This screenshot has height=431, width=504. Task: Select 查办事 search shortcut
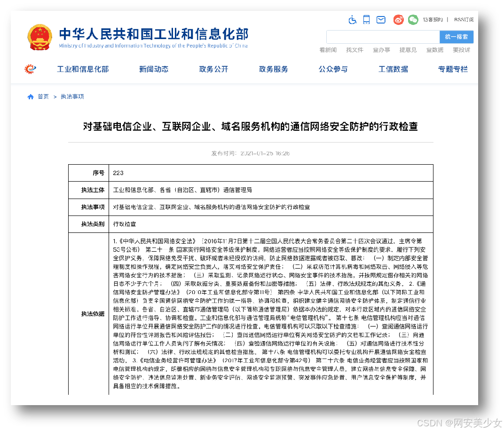coord(381,50)
